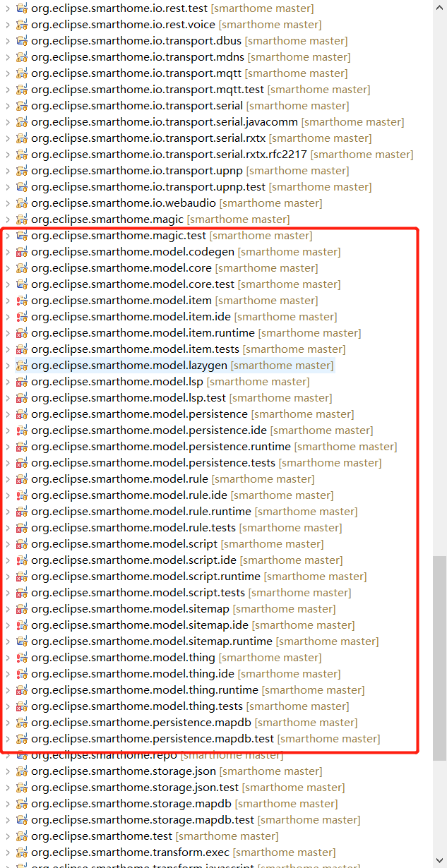The image size is (447, 868).
Task: Click project icon of org.eclipse.smarthome.test
Action: tap(22, 836)
